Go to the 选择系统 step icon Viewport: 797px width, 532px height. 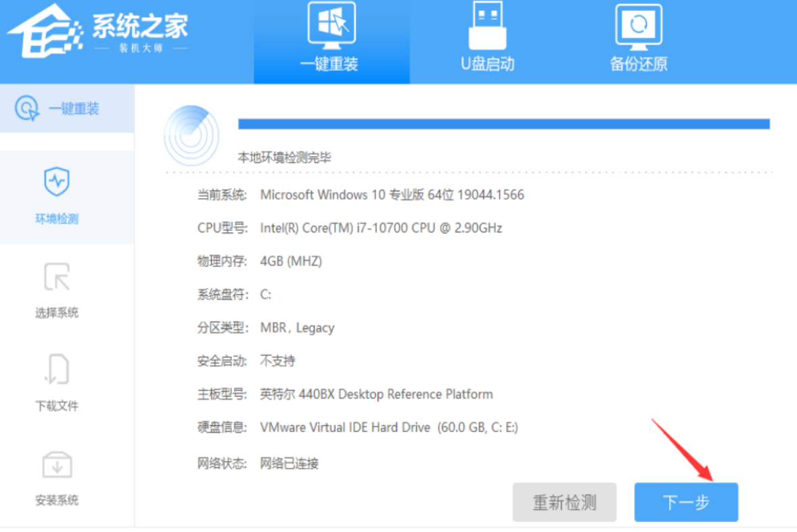click(57, 277)
